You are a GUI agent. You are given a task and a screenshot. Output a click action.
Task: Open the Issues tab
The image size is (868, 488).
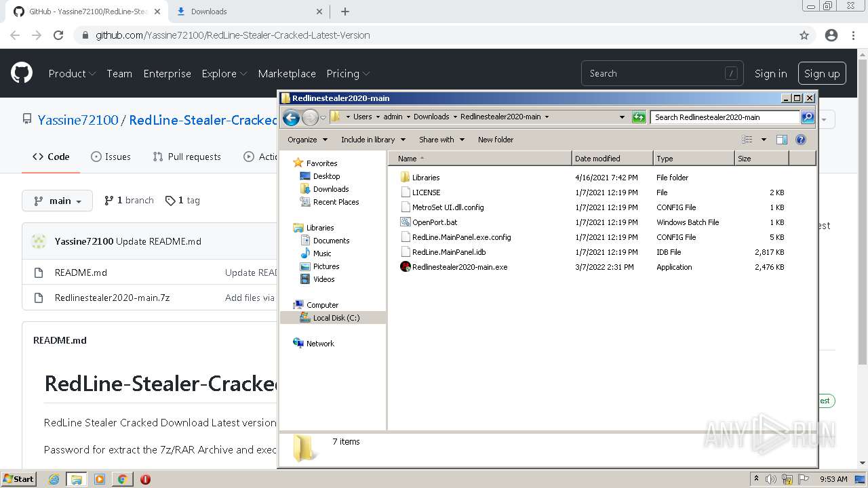coord(111,157)
